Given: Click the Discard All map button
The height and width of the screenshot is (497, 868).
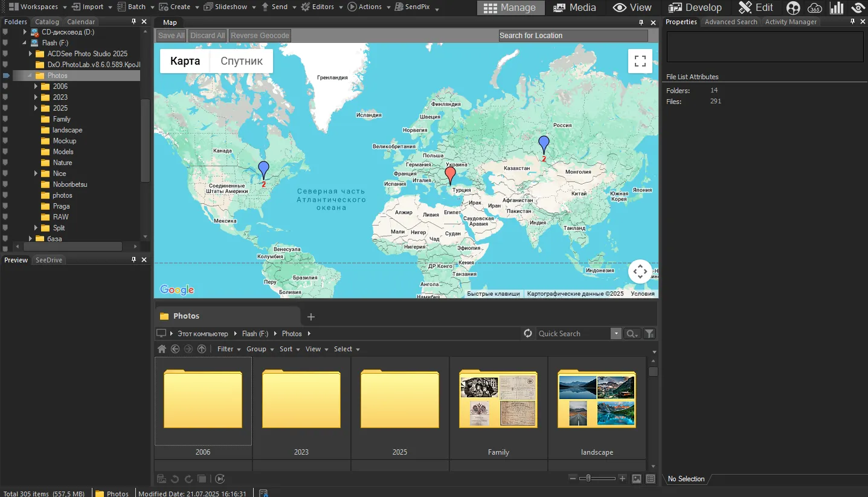Looking at the screenshot, I should pos(208,36).
